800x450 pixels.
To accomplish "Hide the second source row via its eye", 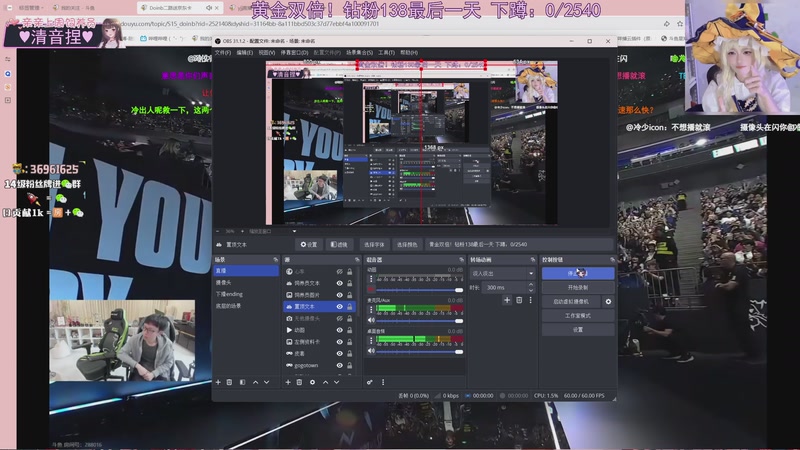I will tap(339, 283).
